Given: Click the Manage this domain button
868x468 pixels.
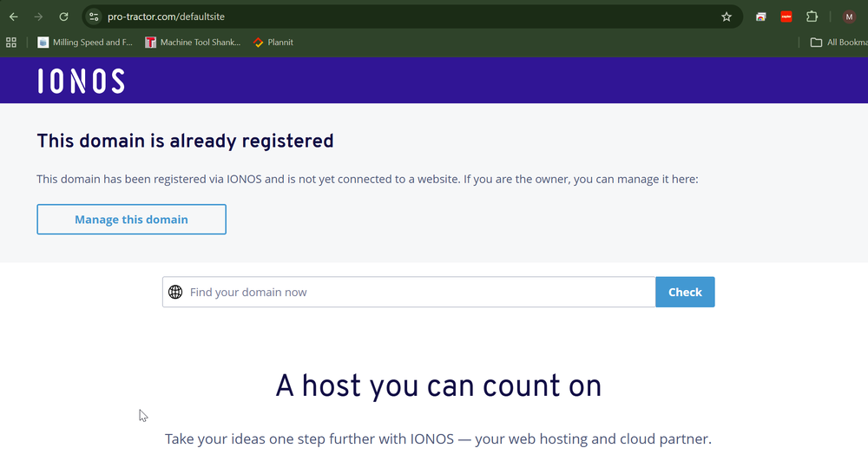Looking at the screenshot, I should pos(131,220).
